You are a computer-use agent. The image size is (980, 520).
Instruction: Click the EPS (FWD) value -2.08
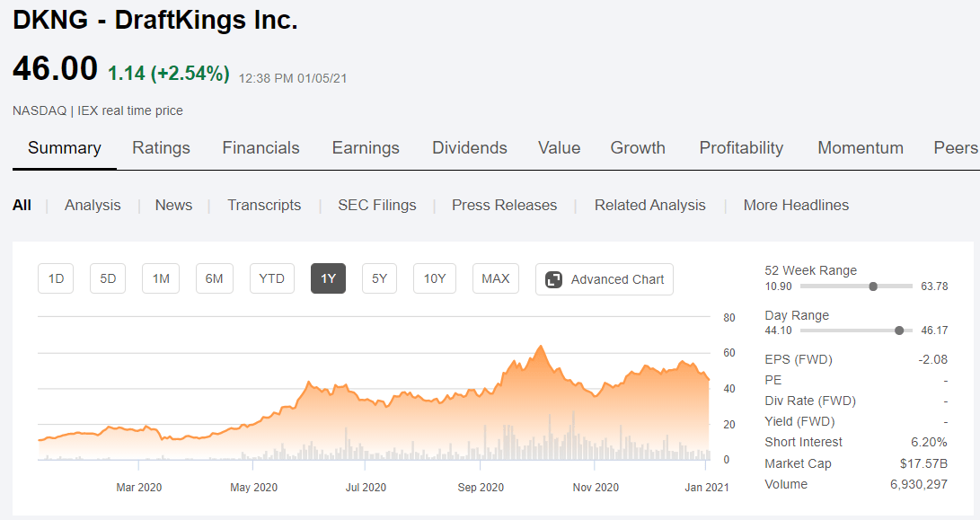[932, 359]
